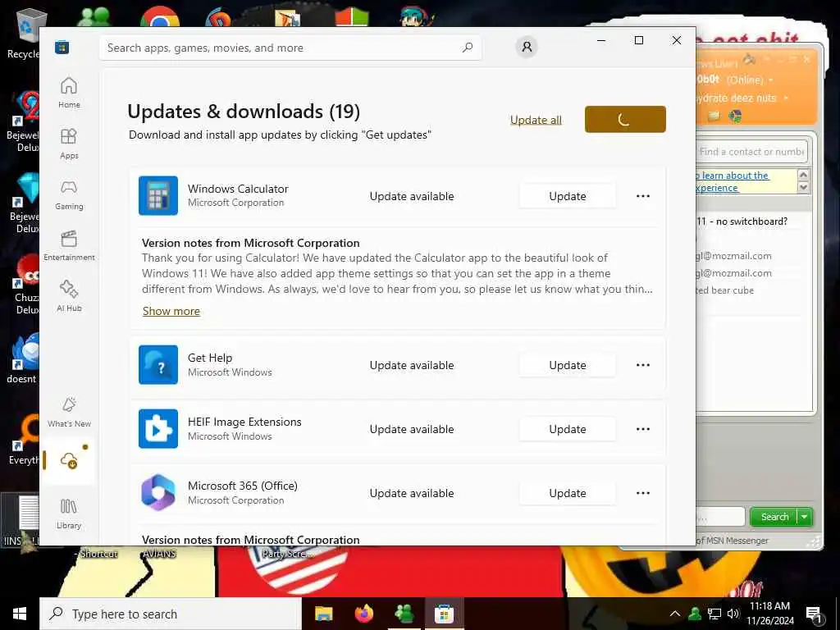The image size is (840, 630).
Task: Expand Calculator notes with Show more
Action: 171,311
